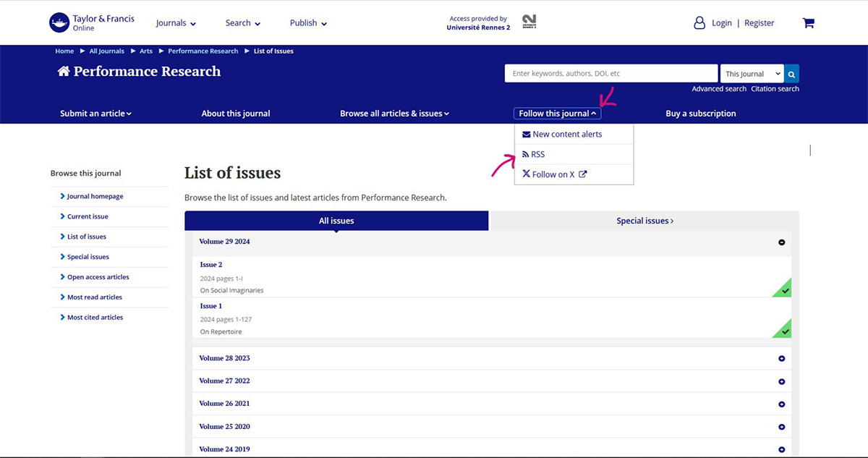Click Performance Research journal title
Viewport: 868px width, 458px height.
(x=147, y=71)
